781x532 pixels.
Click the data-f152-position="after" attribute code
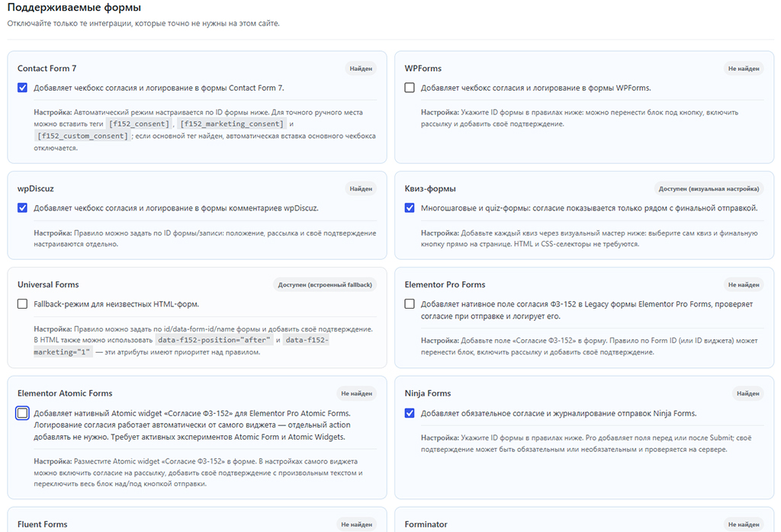pyautogui.click(x=214, y=340)
